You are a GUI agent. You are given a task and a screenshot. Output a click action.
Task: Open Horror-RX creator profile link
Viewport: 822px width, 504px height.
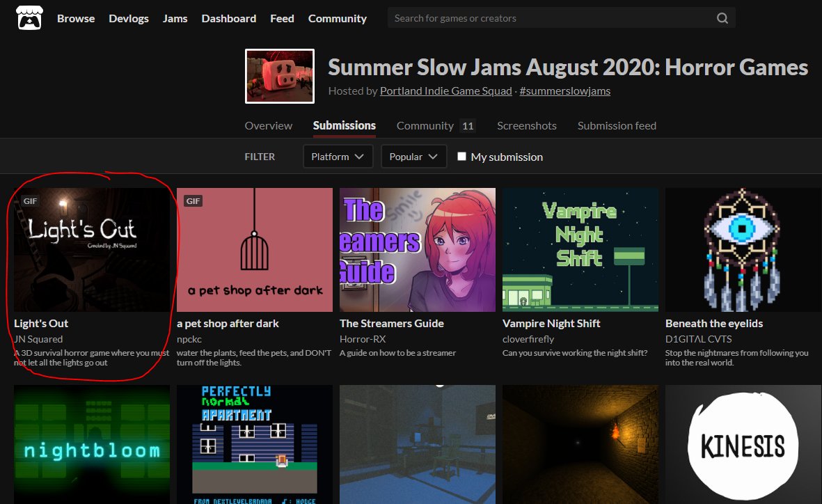coord(363,339)
